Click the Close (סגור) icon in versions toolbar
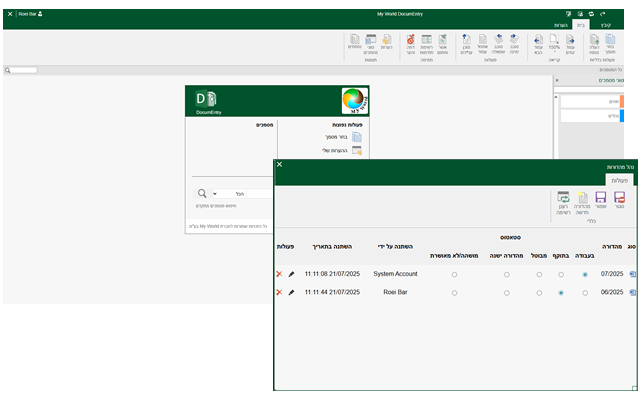This screenshot has height=401, width=642. point(619,198)
